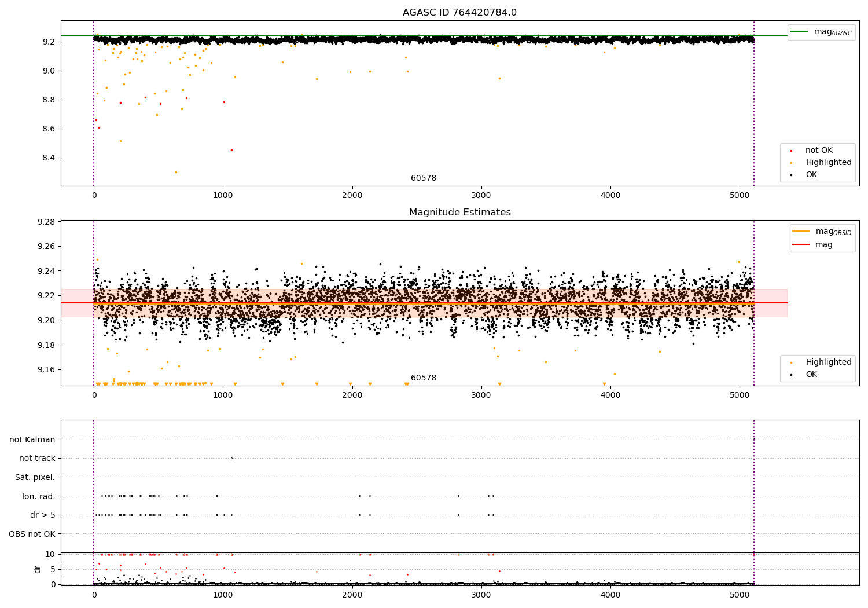The image size is (868, 608).
Task: Click the '4000' x-tick under the dr plot
Action: tap(610, 595)
